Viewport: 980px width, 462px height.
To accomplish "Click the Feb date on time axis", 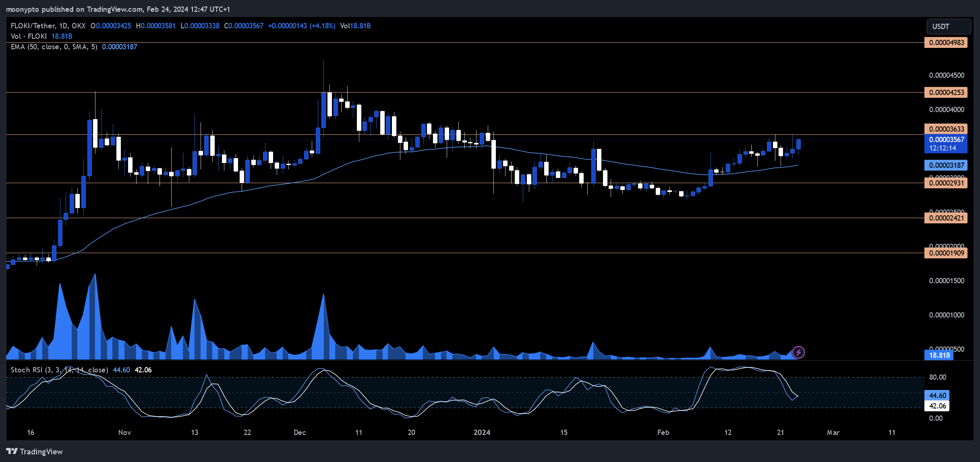I will 663,433.
